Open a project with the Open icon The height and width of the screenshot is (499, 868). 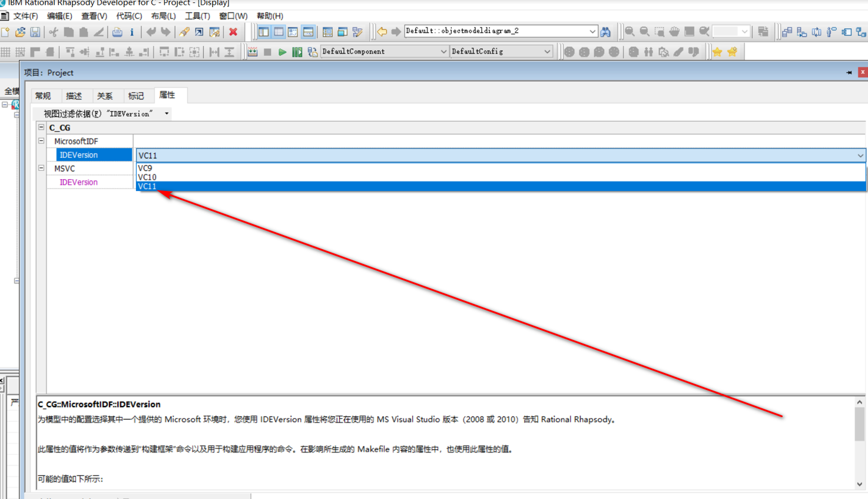pos(19,31)
